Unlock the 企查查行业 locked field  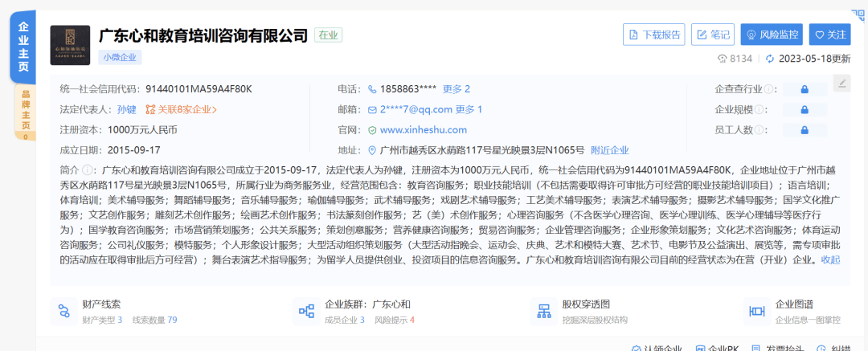(x=805, y=89)
